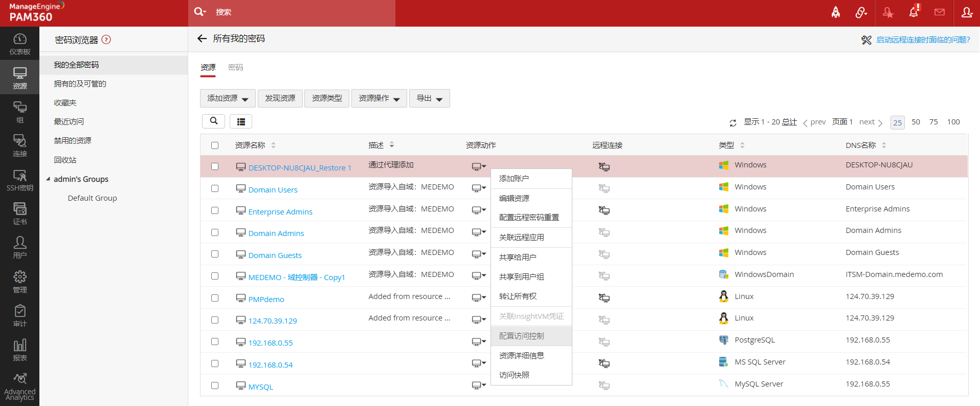Check the MYSQL resource row checkbox

[x=215, y=386]
